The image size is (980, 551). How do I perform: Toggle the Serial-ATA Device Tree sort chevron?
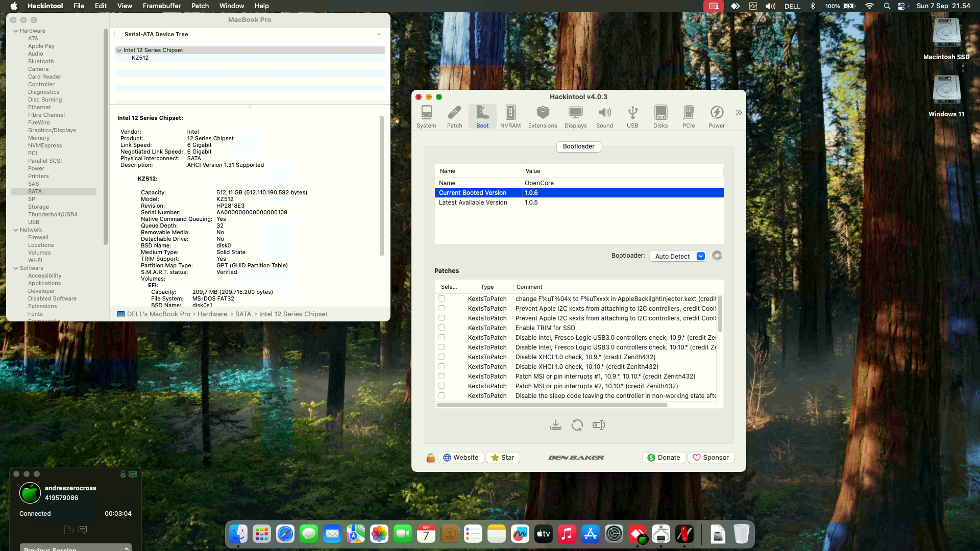[379, 34]
